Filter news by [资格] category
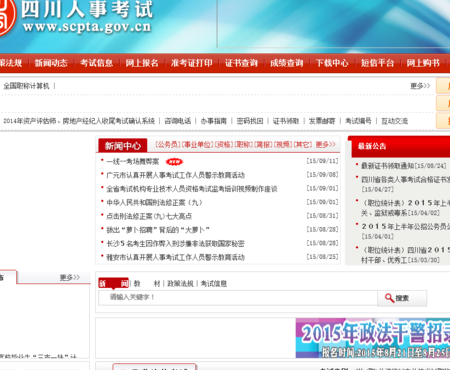This screenshot has width=450, height=370. click(224, 145)
